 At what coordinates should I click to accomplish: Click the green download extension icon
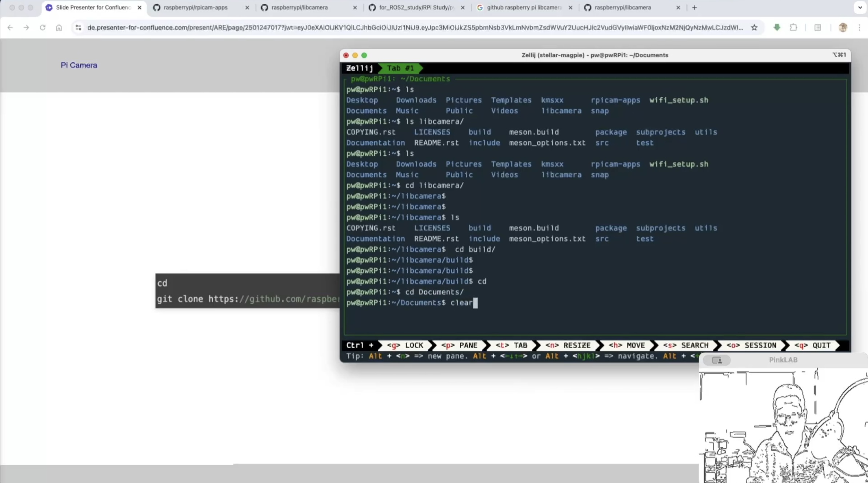coord(777,28)
